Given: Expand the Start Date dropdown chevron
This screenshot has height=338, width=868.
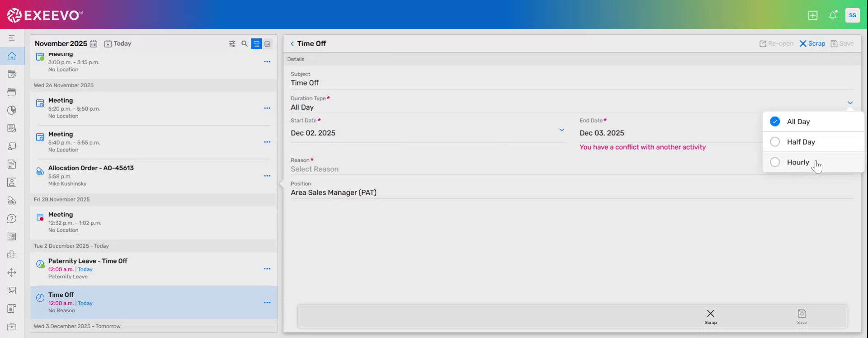Looking at the screenshot, I should point(561,130).
